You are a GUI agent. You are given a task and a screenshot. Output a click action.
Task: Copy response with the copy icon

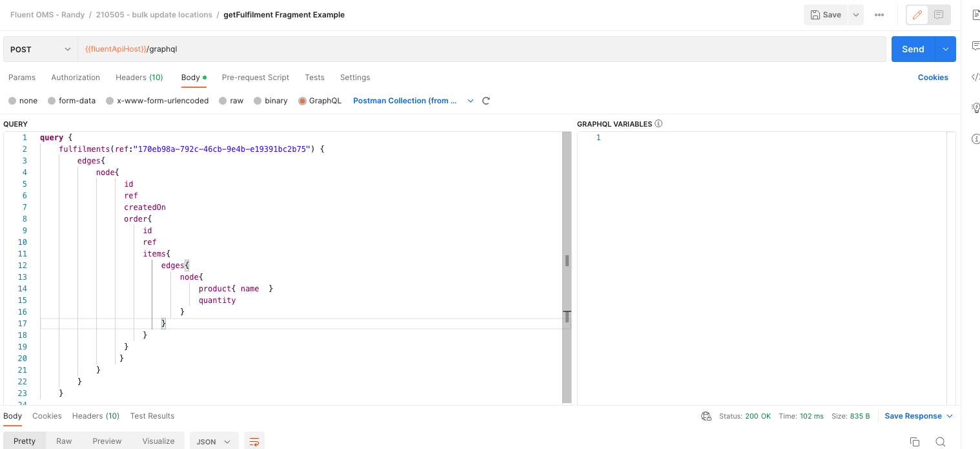(x=914, y=442)
